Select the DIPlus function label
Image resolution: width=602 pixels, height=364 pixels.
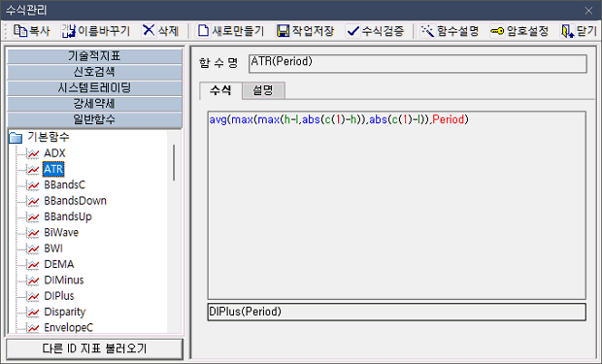59,296
